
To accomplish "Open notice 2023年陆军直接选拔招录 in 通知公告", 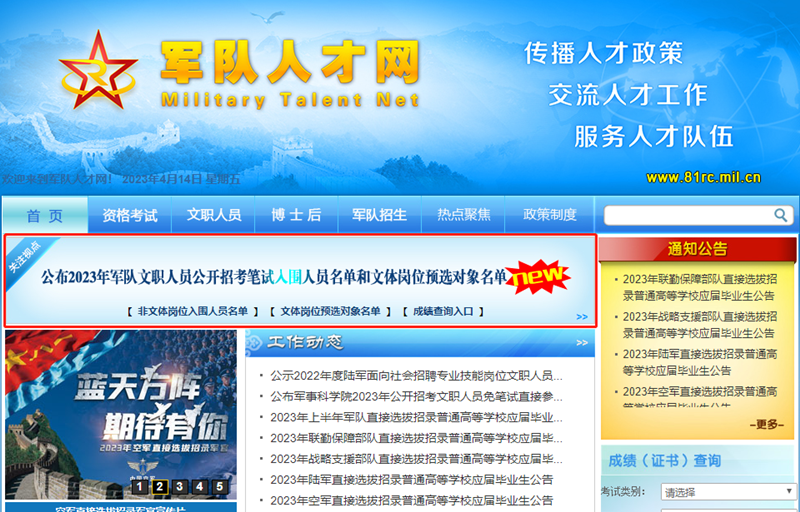I will [x=699, y=362].
